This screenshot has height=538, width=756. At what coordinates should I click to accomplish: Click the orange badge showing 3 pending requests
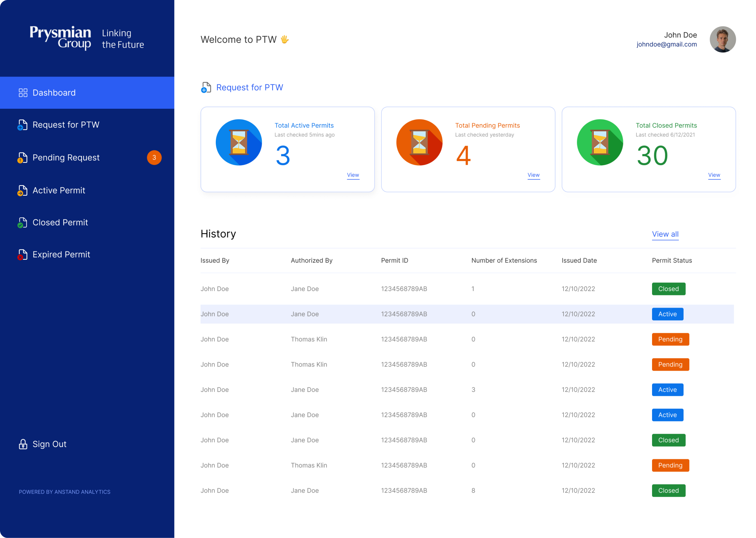[x=154, y=158]
